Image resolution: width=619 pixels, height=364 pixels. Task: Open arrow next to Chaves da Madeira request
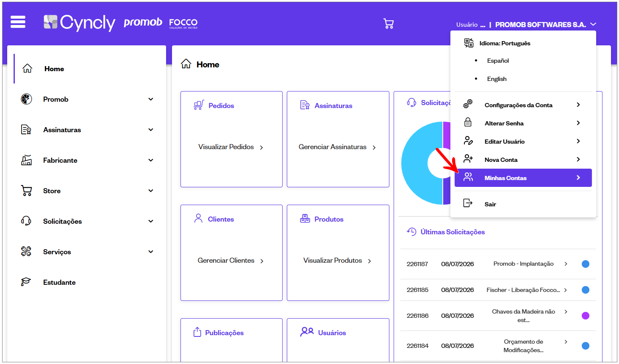566,311
